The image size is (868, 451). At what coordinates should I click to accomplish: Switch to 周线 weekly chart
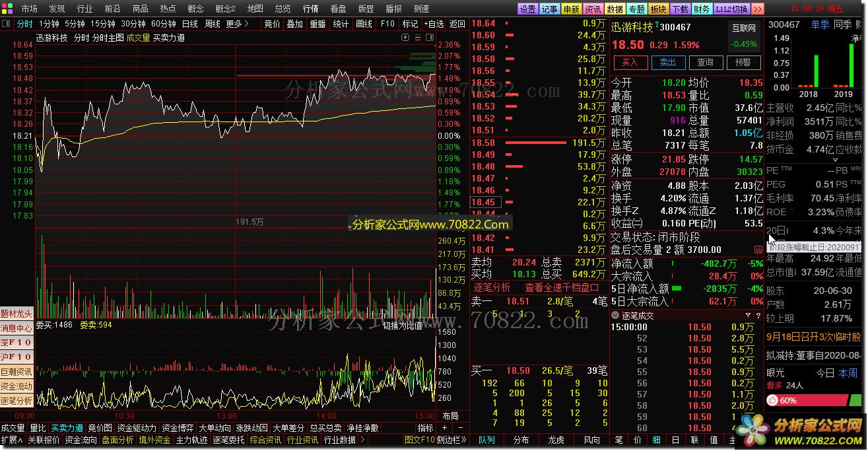(x=213, y=24)
